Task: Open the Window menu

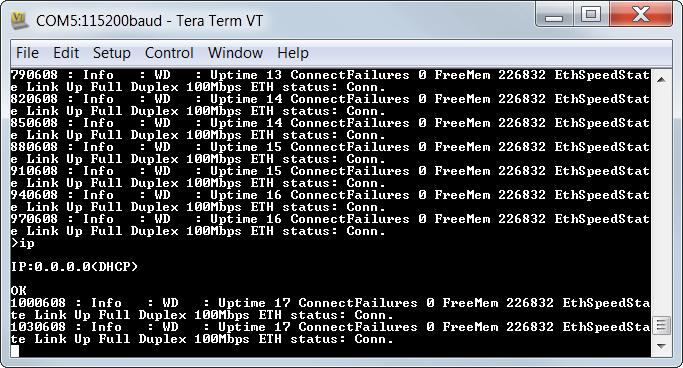Action: [x=235, y=53]
